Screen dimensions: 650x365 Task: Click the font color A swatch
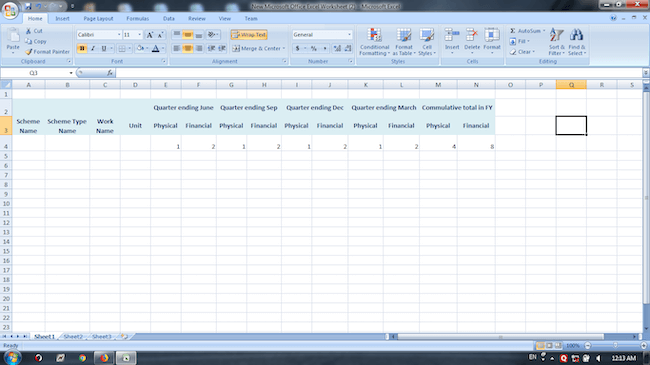point(155,49)
